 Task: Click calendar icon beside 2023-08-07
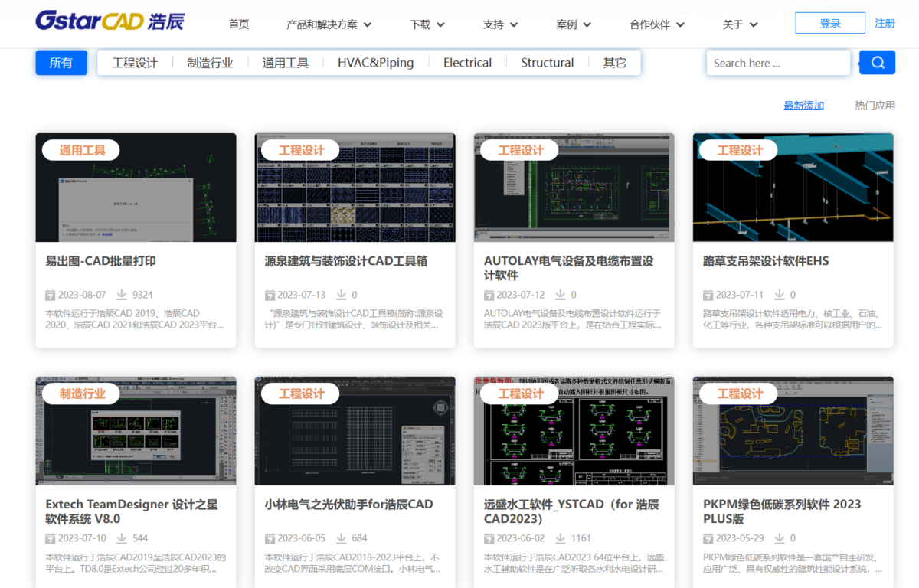tap(51, 295)
